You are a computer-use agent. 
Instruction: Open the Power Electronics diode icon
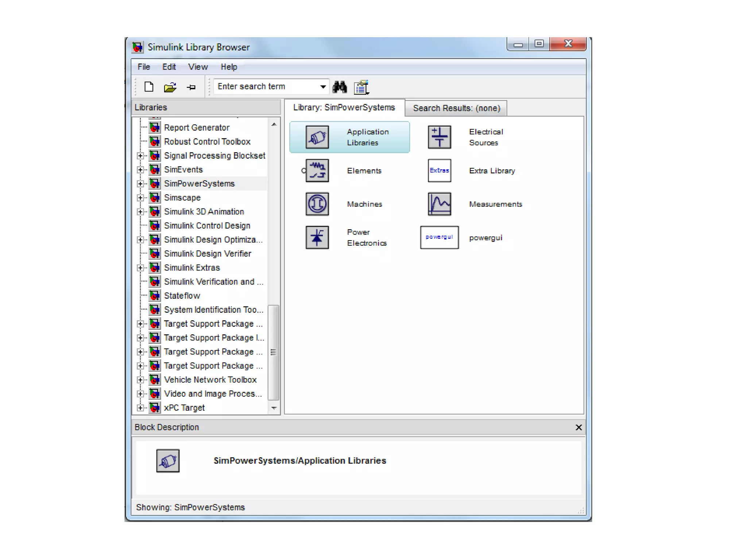pos(317,237)
